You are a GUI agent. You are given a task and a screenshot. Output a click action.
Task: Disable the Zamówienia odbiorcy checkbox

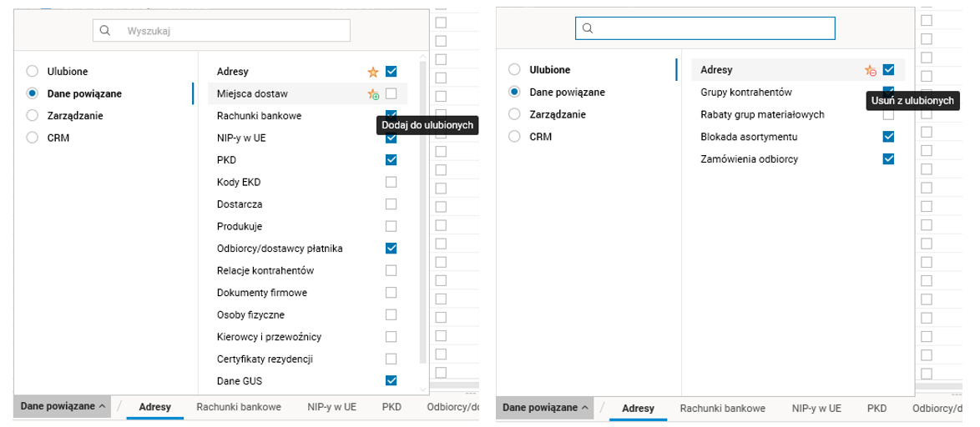pyautogui.click(x=888, y=159)
